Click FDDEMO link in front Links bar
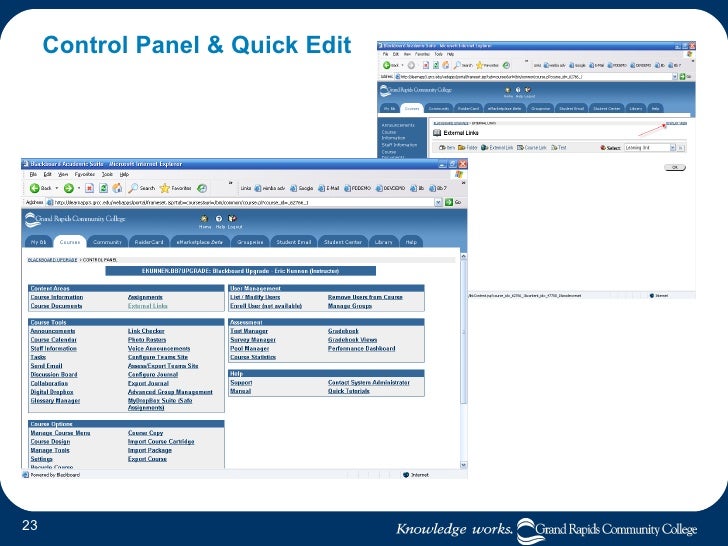Screen dimensions: 728x546 pos(358,188)
